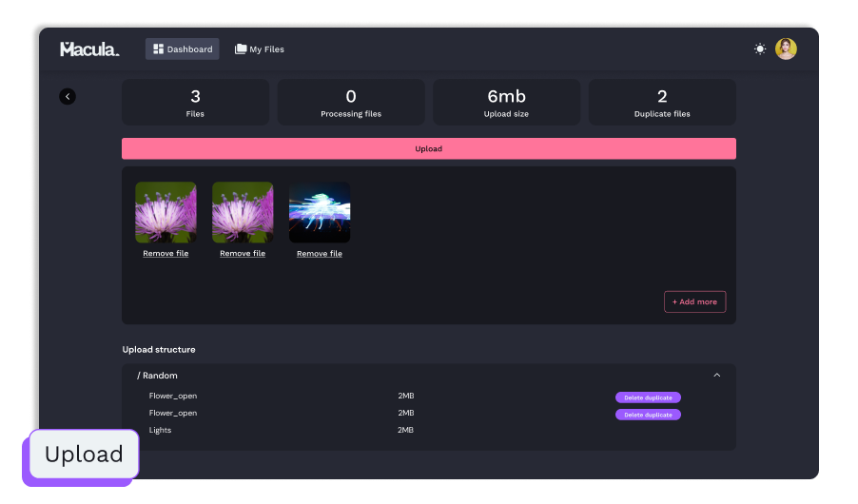Toggle light mode with the sun icon
The height and width of the screenshot is (504, 858).
760,49
